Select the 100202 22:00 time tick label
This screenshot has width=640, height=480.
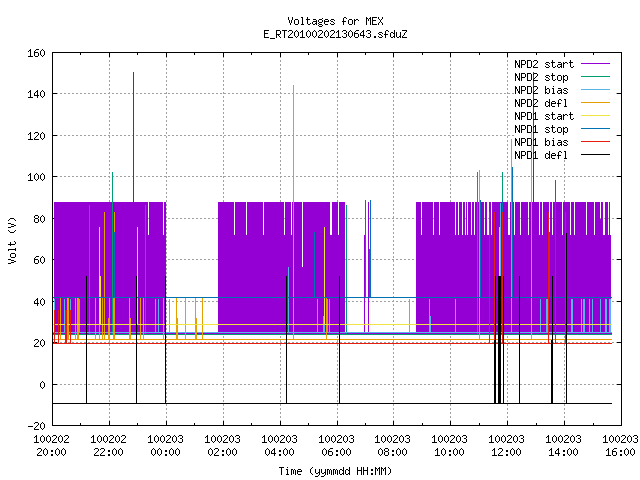pos(108,446)
